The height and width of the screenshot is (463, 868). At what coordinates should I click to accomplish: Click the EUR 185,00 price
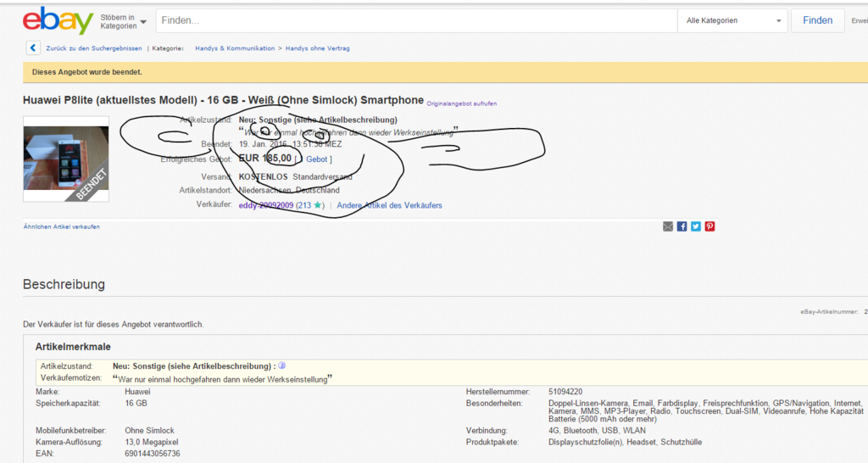tap(265, 159)
